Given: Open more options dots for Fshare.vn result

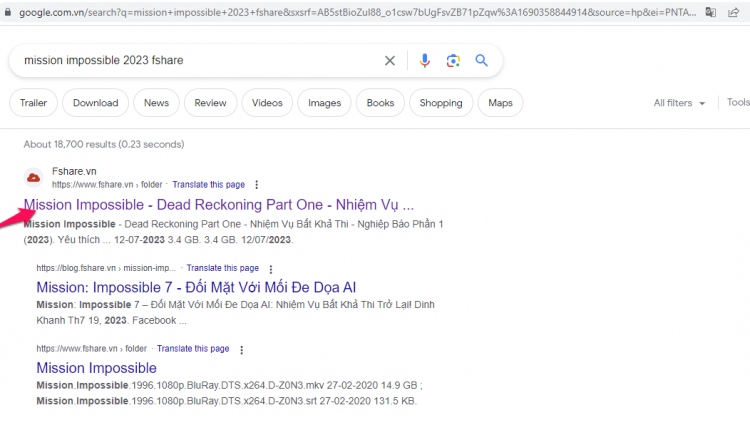Looking at the screenshot, I should (256, 185).
